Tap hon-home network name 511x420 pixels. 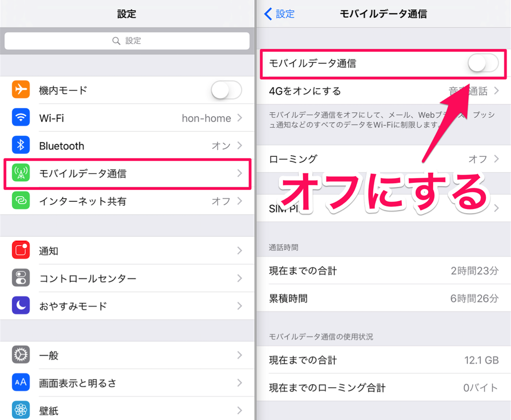coord(206,118)
